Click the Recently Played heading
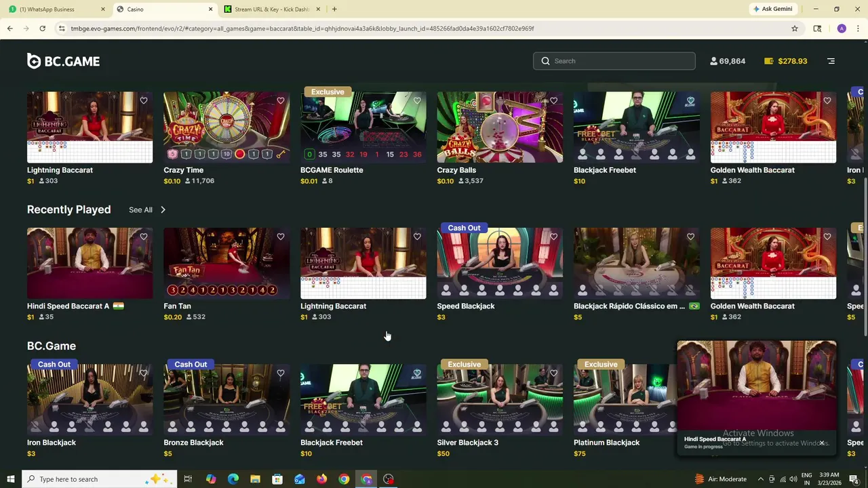The image size is (868, 488). point(68,209)
